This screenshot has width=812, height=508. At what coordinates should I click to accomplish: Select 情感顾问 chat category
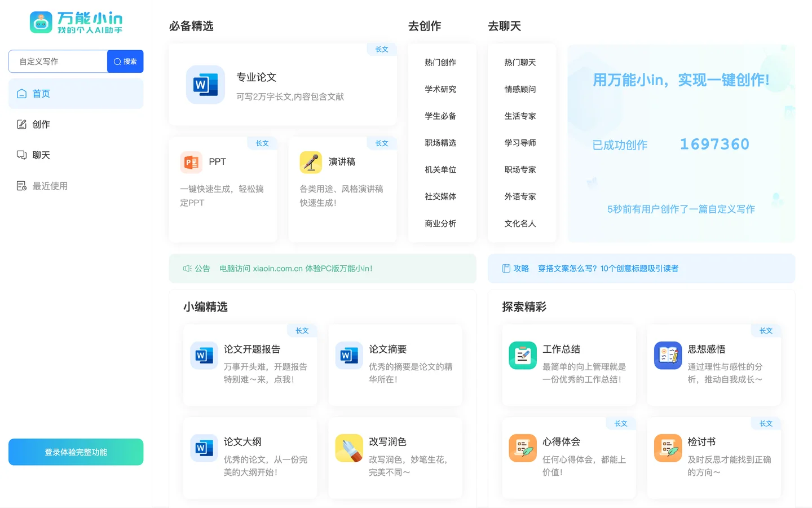[x=520, y=89]
